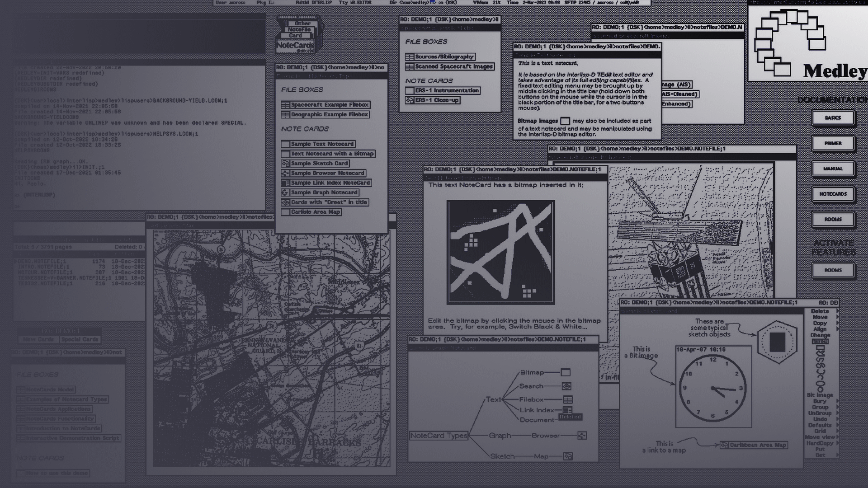Expand the HardCopy submenu arrow
The height and width of the screenshot is (488, 868).
[x=837, y=443]
